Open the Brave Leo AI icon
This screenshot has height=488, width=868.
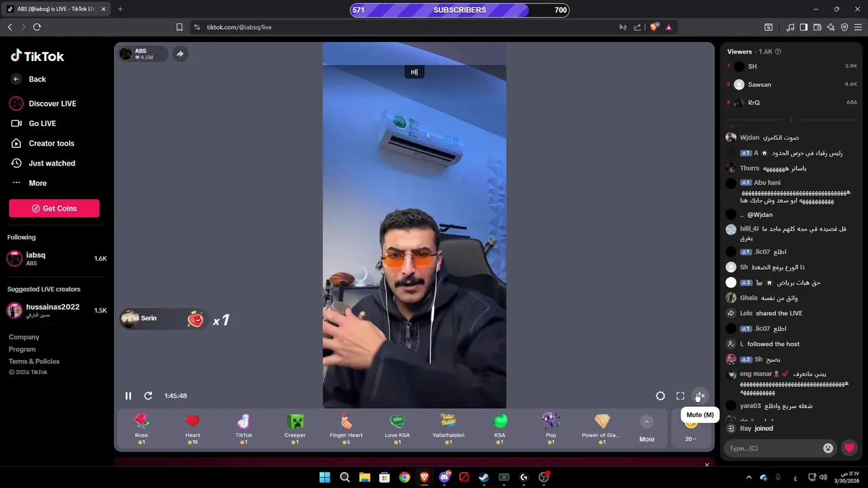[831, 27]
